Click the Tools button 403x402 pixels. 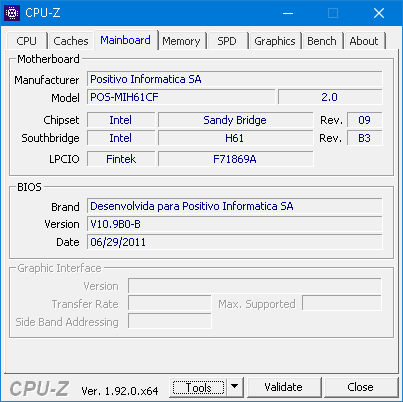(x=198, y=387)
